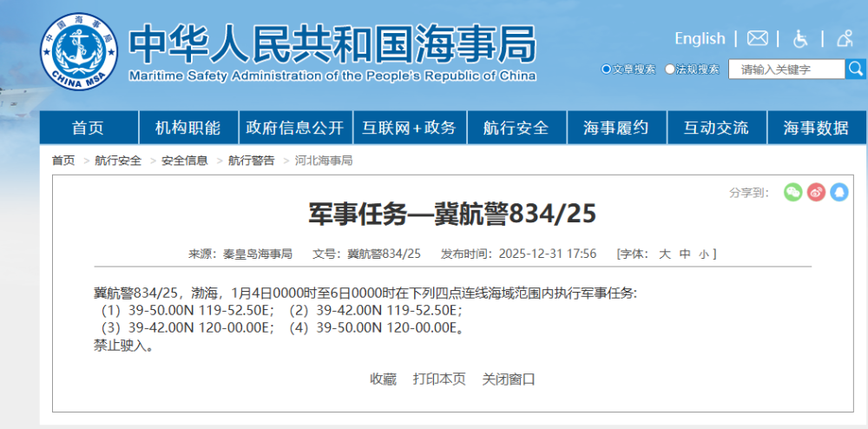868x429 pixels.
Task: Open the 机构职能 navigation menu
Action: coord(187,128)
